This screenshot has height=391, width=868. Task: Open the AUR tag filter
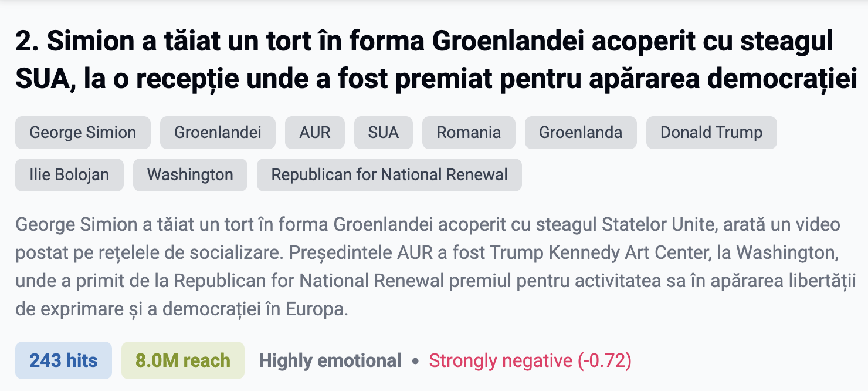pyautogui.click(x=315, y=133)
